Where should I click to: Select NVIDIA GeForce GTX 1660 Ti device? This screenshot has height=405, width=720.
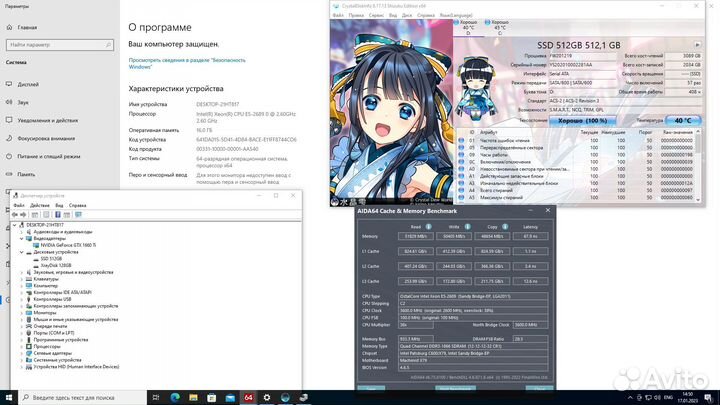click(68, 245)
